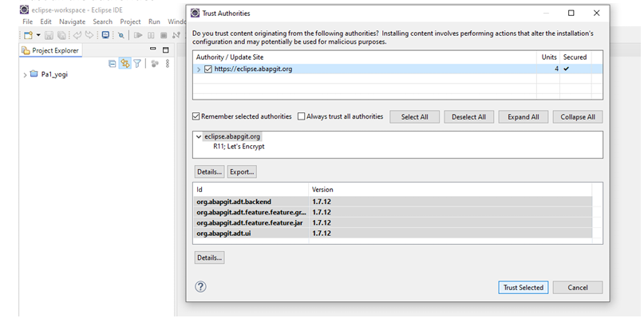Open the Terminal monitor icon in Eclipse toolbar
The height and width of the screenshot is (322, 644).
105,35
